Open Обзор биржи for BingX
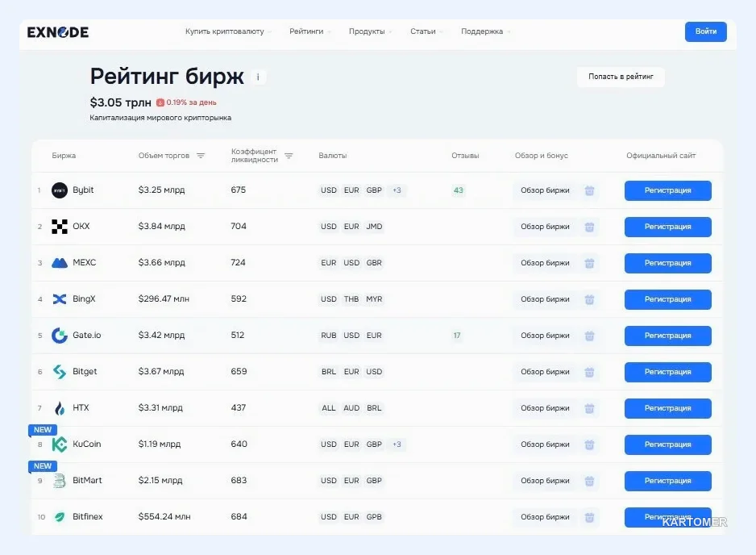This screenshot has height=555, width=756. point(545,299)
